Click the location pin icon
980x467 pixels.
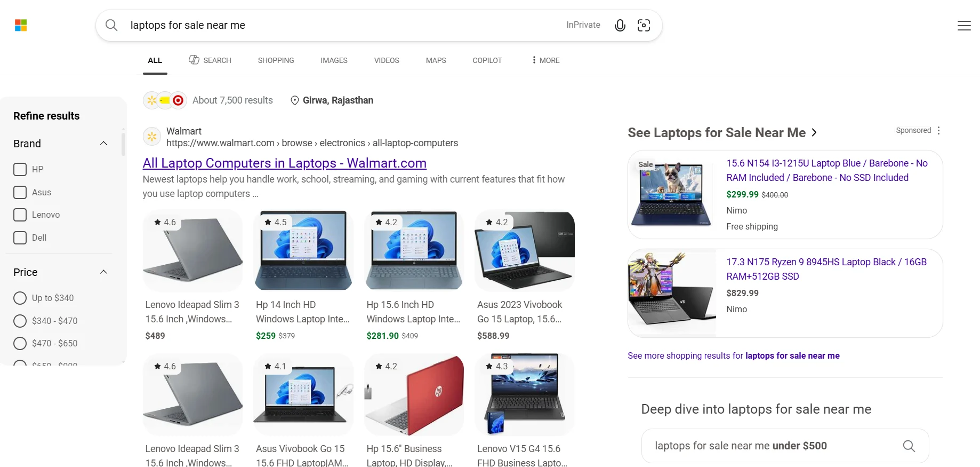294,100
